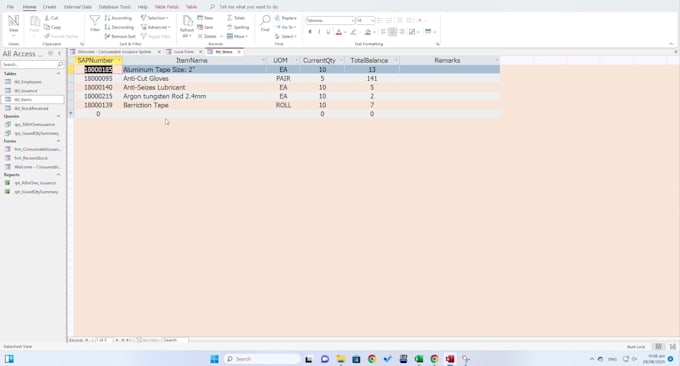Open the File menu

pos(10,7)
